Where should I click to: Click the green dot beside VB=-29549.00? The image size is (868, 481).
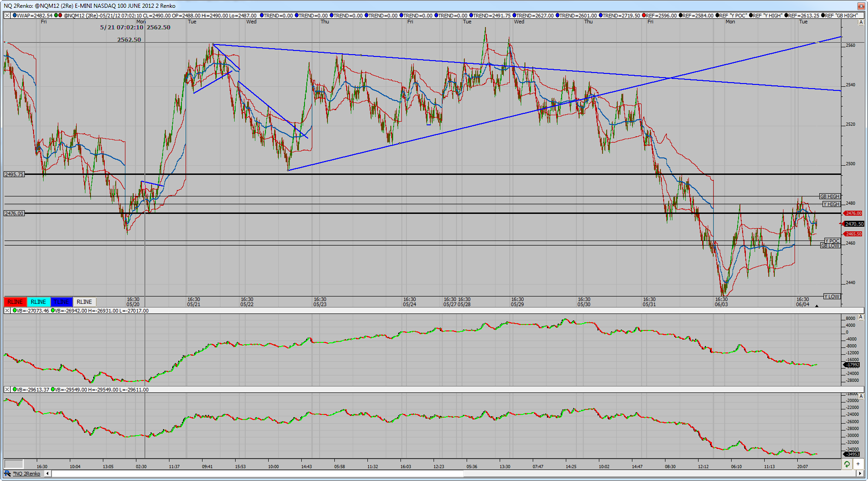coord(53,390)
